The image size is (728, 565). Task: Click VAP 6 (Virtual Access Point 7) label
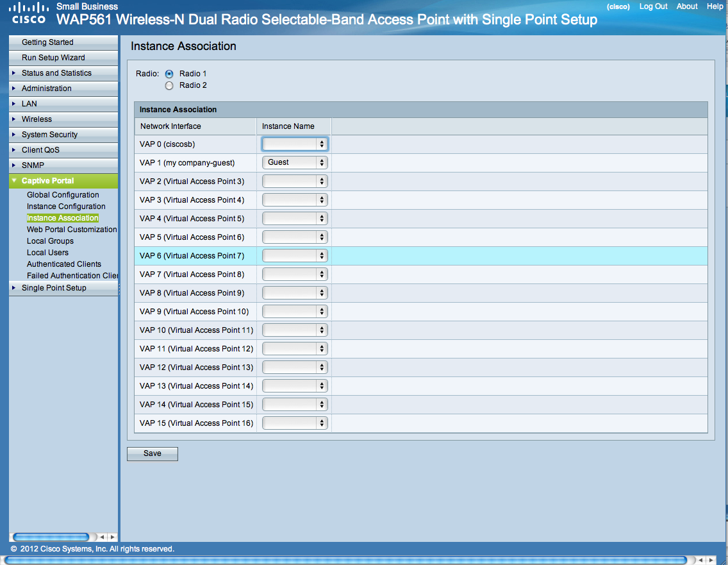pos(192,256)
